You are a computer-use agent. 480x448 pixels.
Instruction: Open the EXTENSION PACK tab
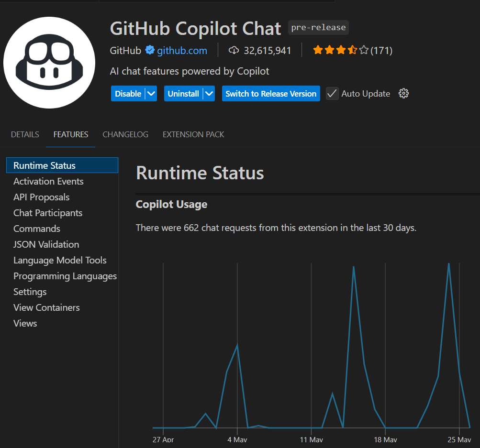(x=193, y=134)
